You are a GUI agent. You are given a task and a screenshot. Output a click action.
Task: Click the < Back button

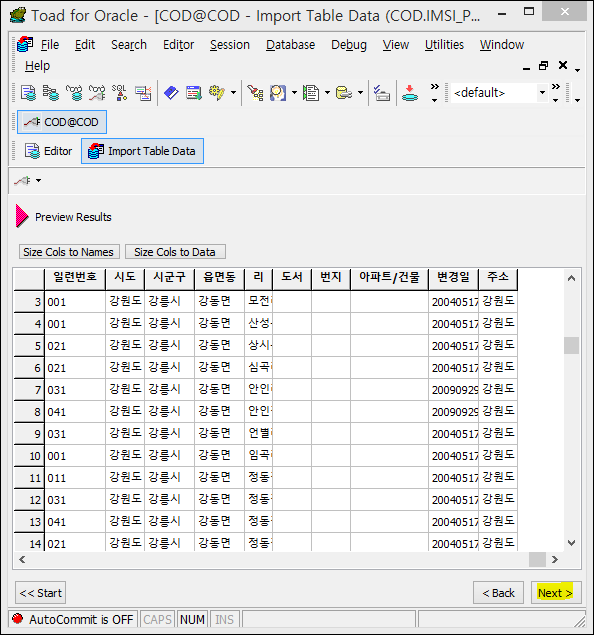pyautogui.click(x=498, y=593)
